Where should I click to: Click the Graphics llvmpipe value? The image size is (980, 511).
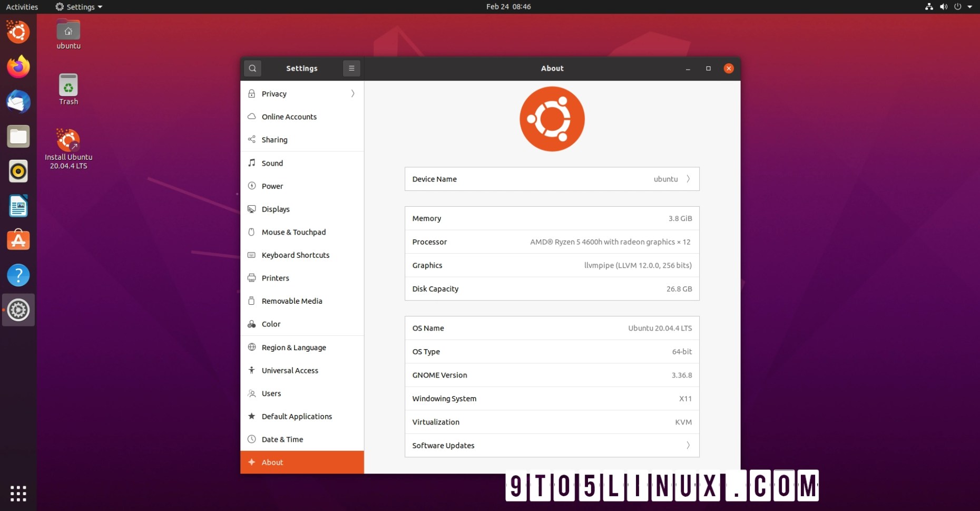pos(638,265)
